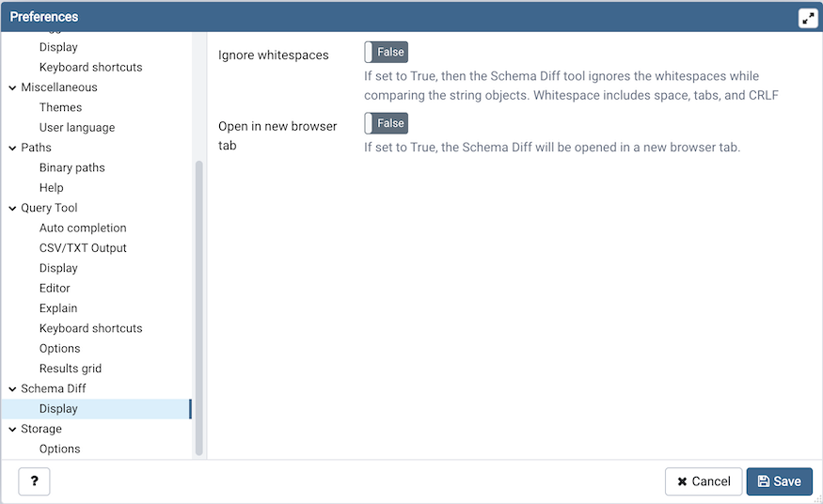Screen dimensions: 823x504
Task: Click the Open in new browser tab label
Action: click(x=277, y=135)
